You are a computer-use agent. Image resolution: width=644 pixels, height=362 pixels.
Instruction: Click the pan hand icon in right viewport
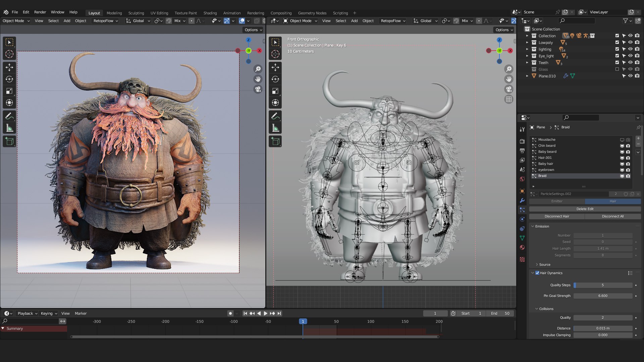(x=509, y=79)
